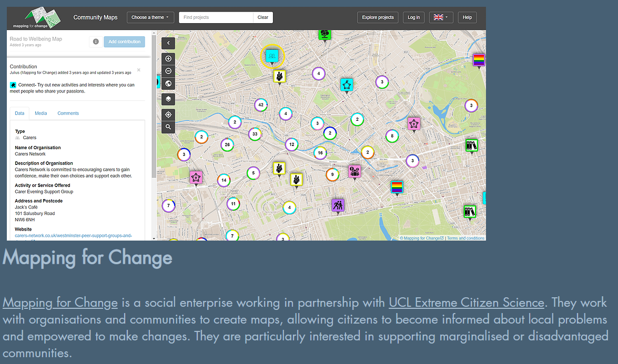Screen dimensions: 618x364
Task: Collapse the sidebar with the left chevron
Action: (x=168, y=43)
